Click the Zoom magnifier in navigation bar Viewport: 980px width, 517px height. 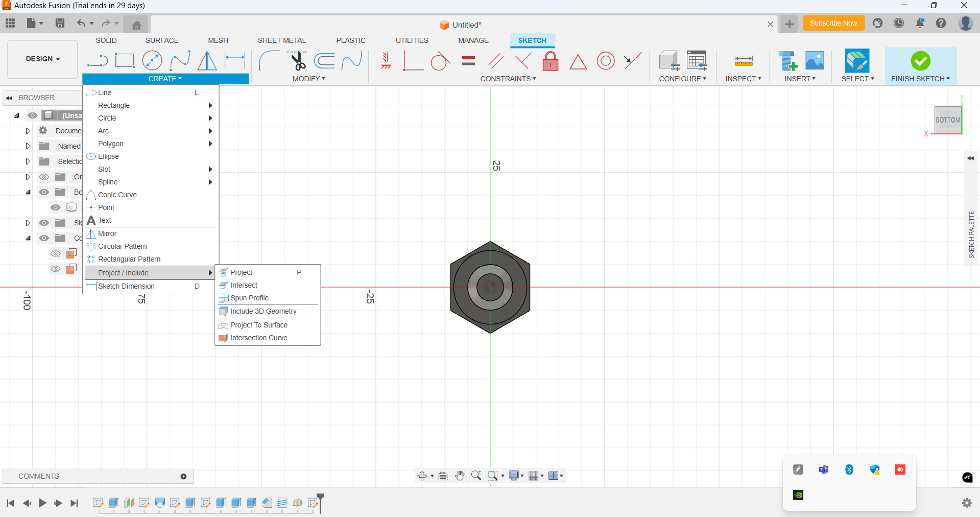tap(476, 476)
